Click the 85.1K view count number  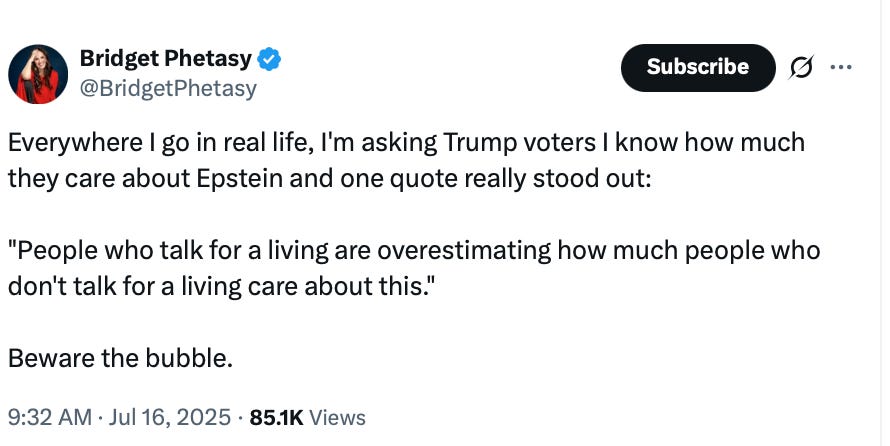tap(276, 417)
